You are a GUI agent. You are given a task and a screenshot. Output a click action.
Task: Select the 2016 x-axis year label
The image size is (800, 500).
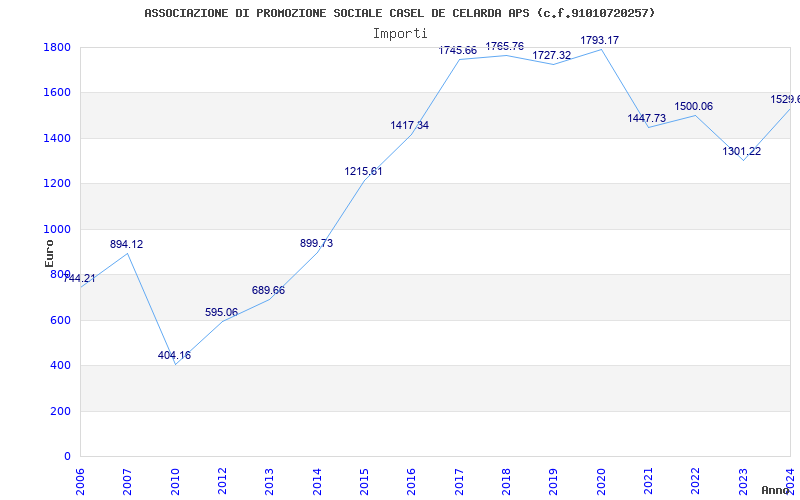click(412, 481)
